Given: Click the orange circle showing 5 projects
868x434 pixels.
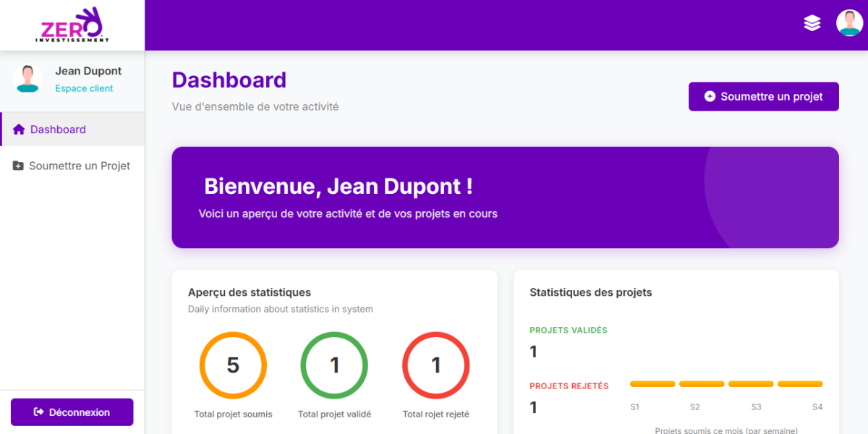Looking at the screenshot, I should click(233, 365).
